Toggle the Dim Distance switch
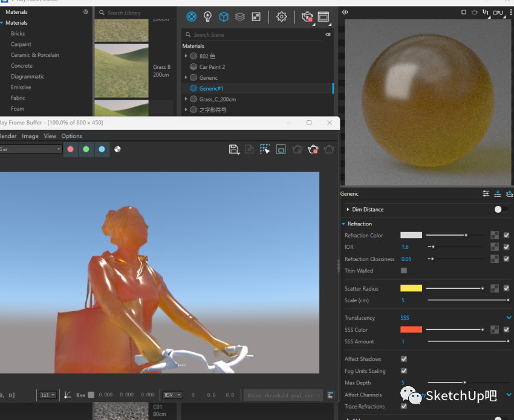 [x=501, y=209]
